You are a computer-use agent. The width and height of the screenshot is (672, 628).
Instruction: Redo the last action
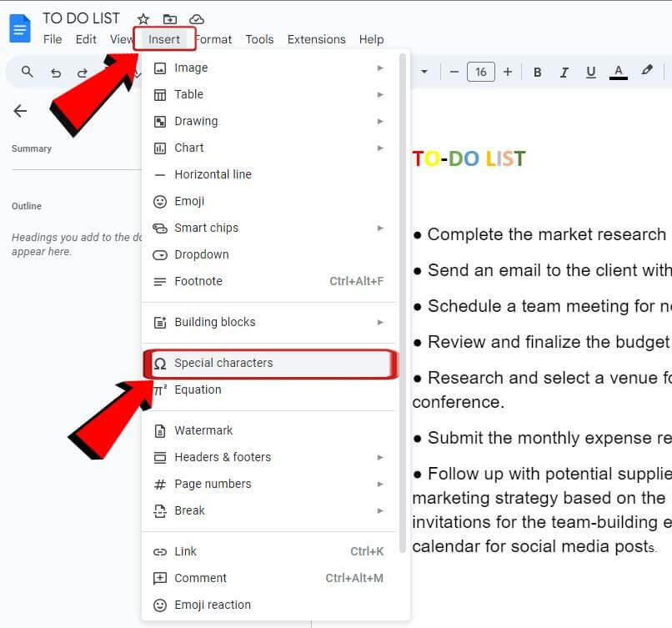(83, 72)
